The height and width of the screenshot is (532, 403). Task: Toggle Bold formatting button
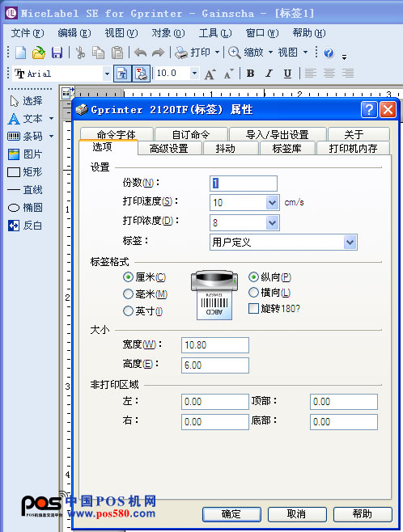pos(251,74)
